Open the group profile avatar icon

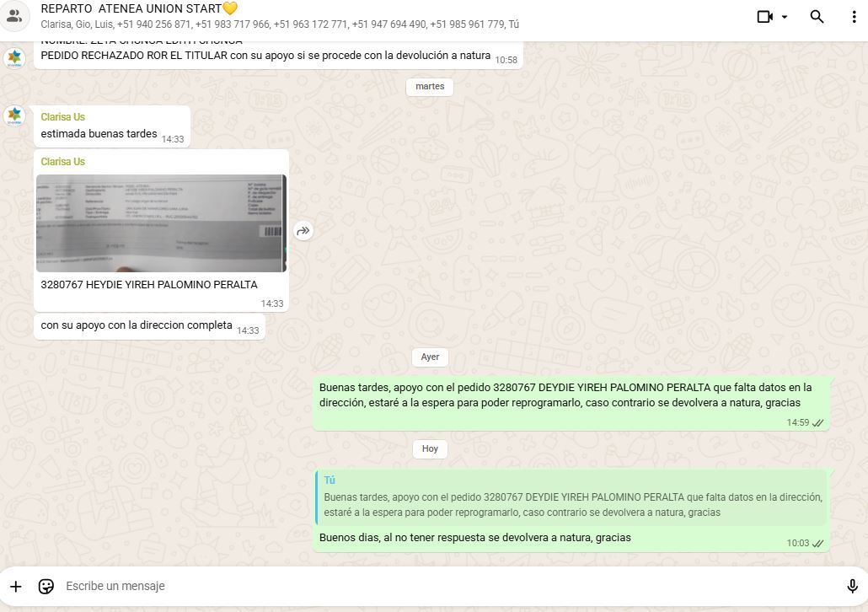[x=14, y=16]
